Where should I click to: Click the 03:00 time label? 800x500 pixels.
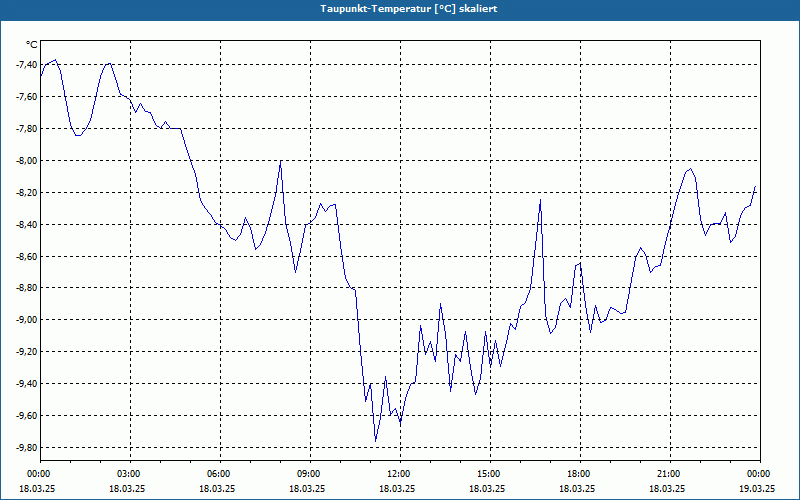tap(131, 474)
